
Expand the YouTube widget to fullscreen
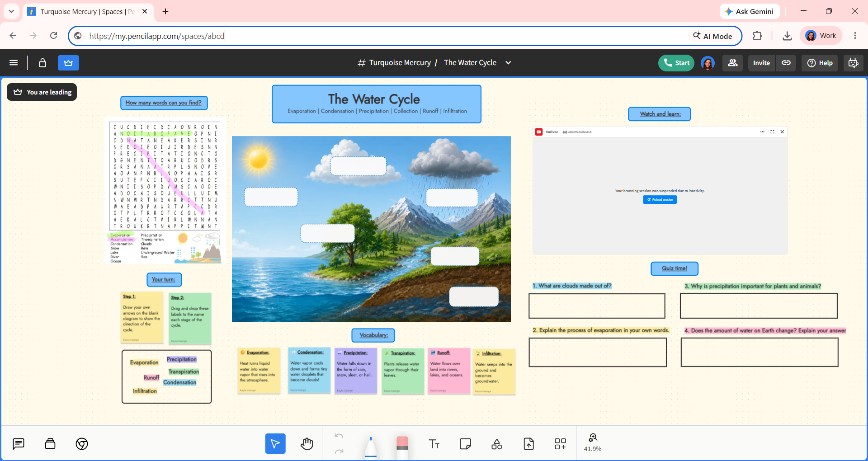click(772, 132)
